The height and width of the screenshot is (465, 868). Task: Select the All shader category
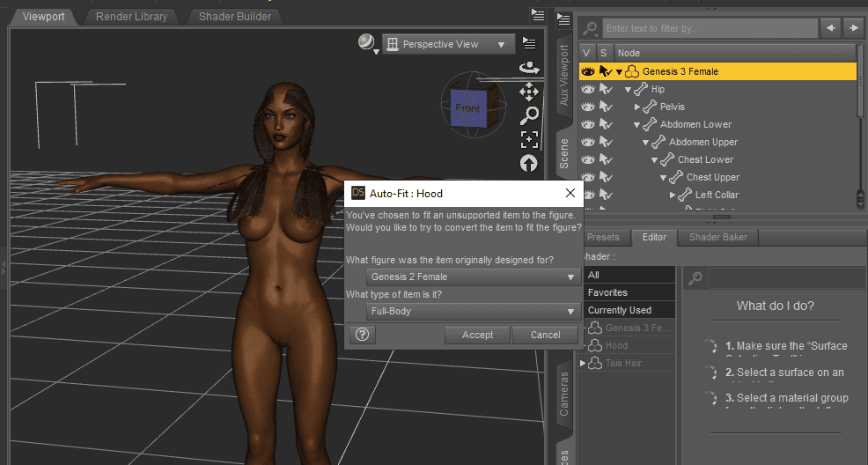629,275
